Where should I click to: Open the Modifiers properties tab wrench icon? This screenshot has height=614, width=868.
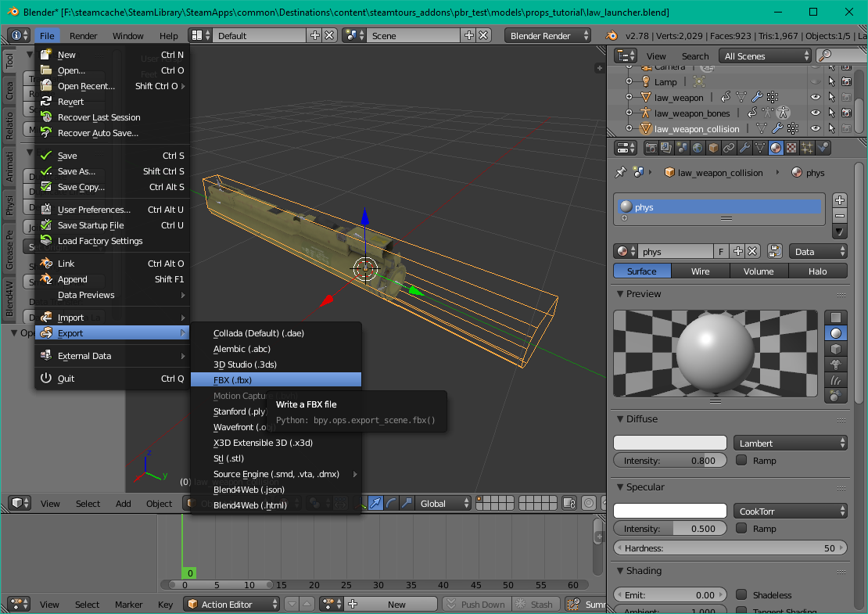pos(744,148)
